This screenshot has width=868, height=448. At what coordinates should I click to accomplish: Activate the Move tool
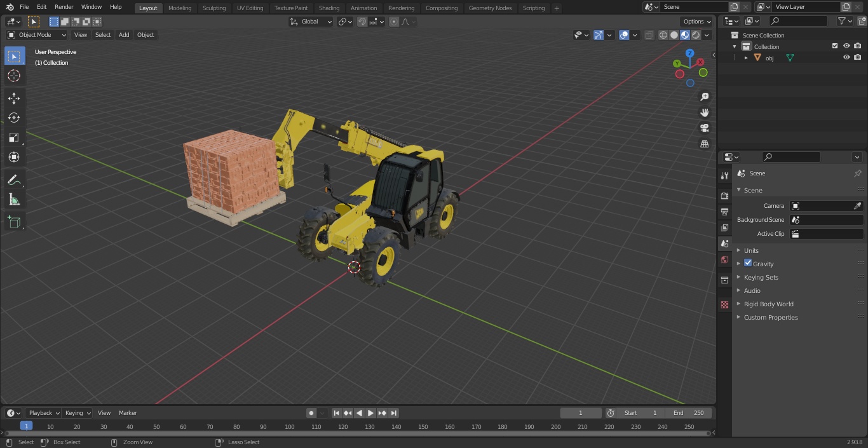point(14,98)
